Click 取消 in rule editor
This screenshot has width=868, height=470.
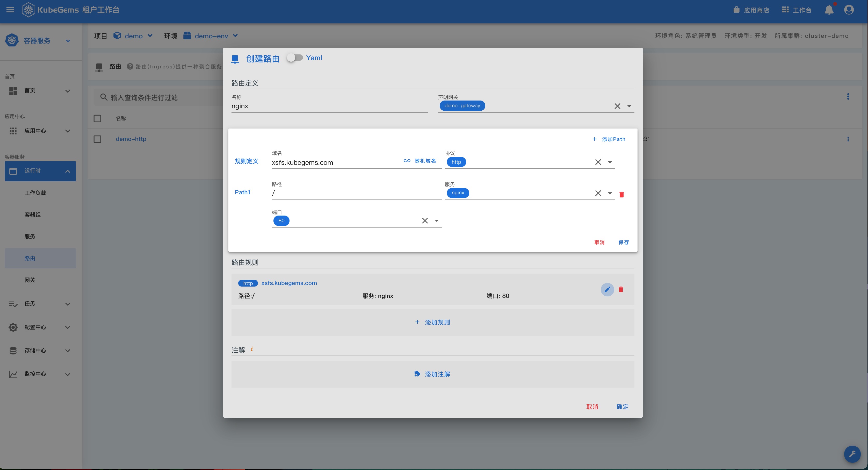click(599, 243)
